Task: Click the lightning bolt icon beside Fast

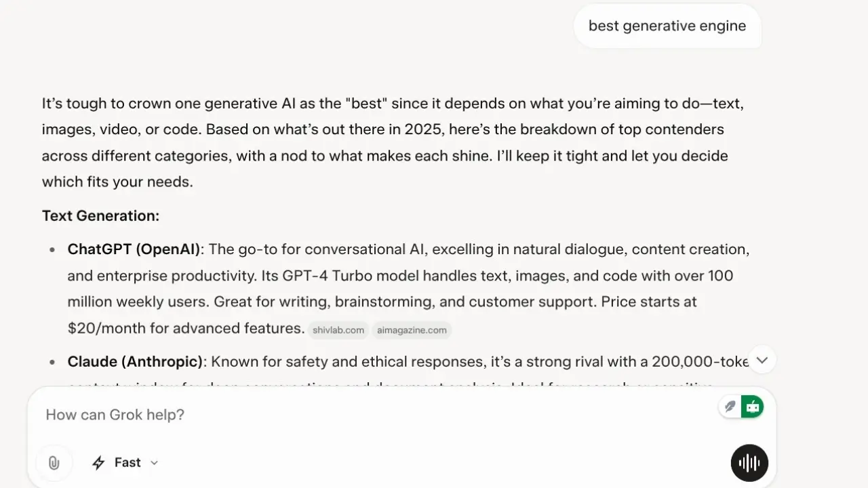Action: tap(98, 462)
